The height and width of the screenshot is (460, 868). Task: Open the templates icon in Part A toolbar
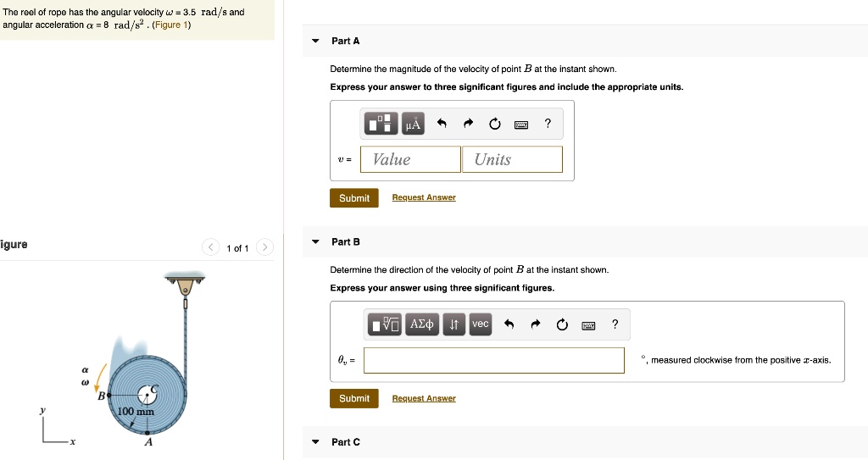click(381, 125)
